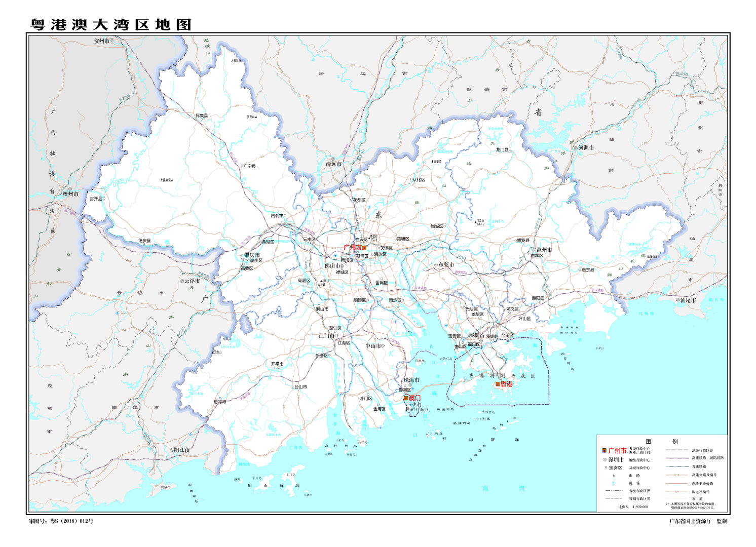756x547 pixels.
Task: Open the 图例 legend panel title
Action: (x=662, y=442)
